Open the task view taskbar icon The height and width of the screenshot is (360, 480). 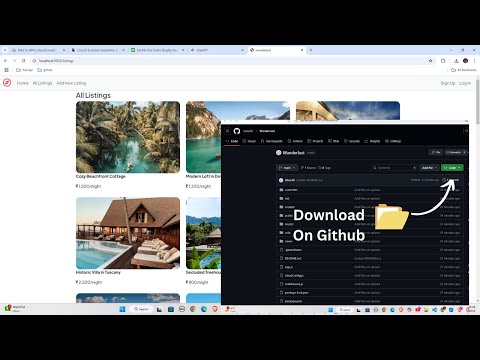(159, 309)
